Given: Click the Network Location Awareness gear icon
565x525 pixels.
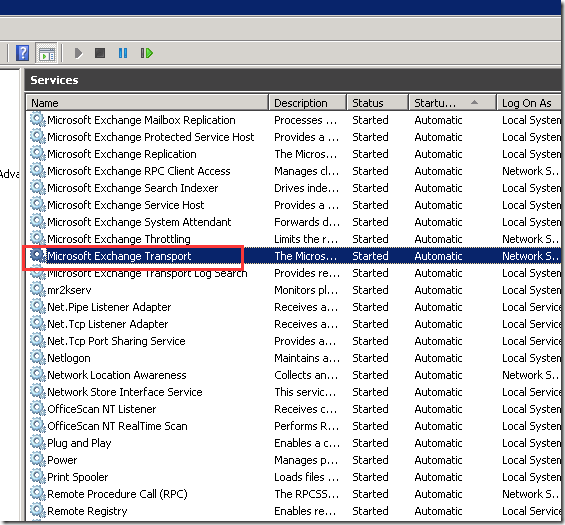Looking at the screenshot, I should pyautogui.click(x=37, y=374).
